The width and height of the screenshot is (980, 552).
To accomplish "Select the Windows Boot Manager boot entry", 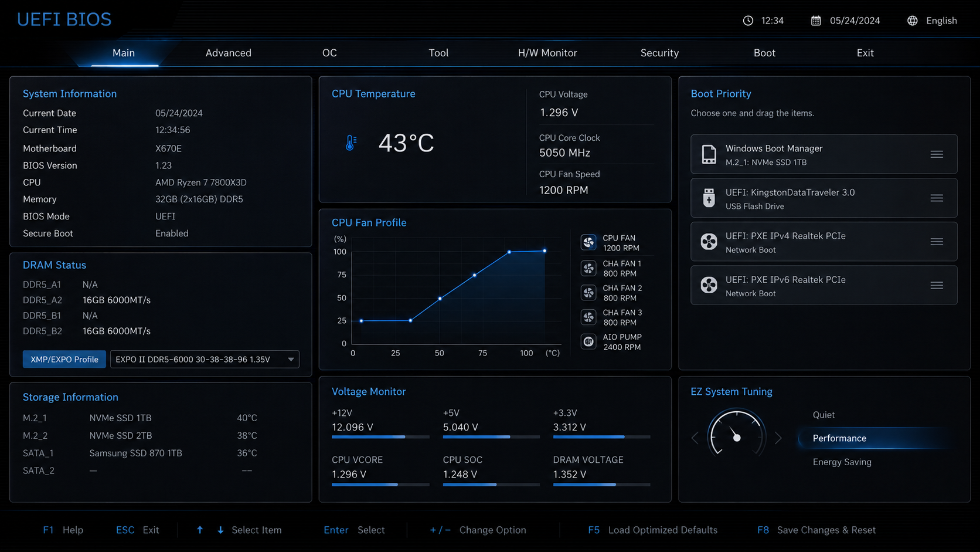I will (824, 154).
